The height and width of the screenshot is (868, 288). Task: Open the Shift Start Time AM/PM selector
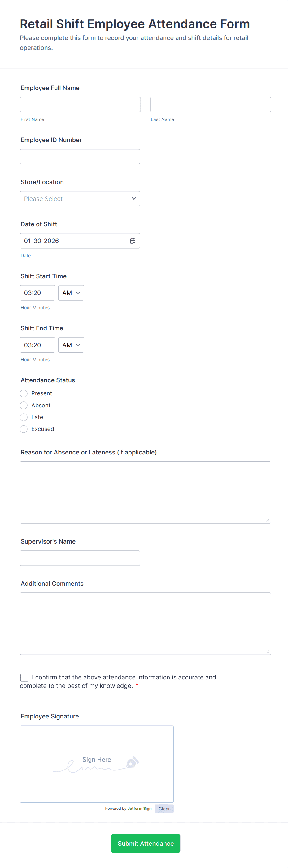coord(71,293)
